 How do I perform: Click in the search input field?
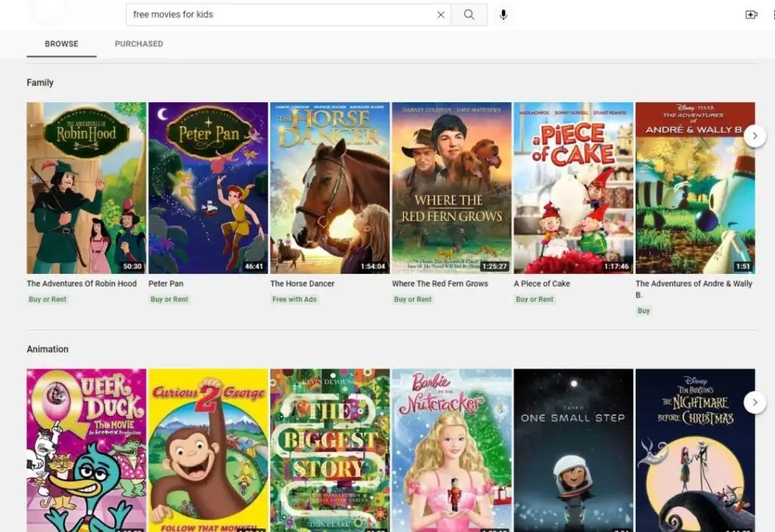tap(282, 15)
